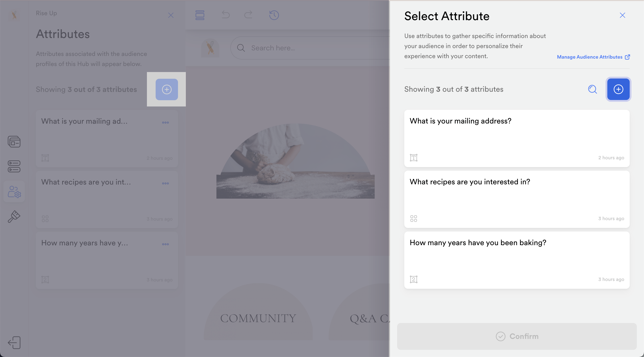This screenshot has height=357, width=644.
Task: Add new attribute with blue plus button
Action: pos(618,89)
